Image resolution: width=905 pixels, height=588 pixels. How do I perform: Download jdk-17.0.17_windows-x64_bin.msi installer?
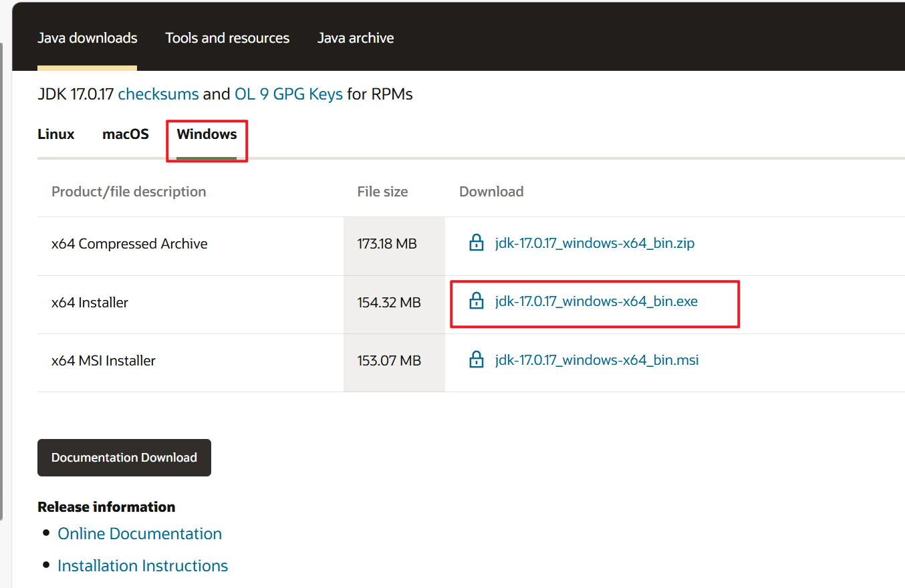pos(597,360)
